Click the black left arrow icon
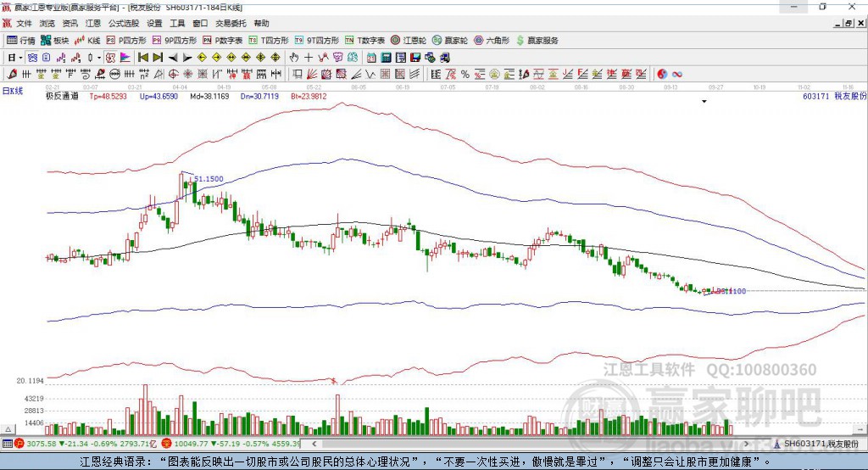Image resolution: width=868 pixels, height=470 pixels. click(173, 58)
